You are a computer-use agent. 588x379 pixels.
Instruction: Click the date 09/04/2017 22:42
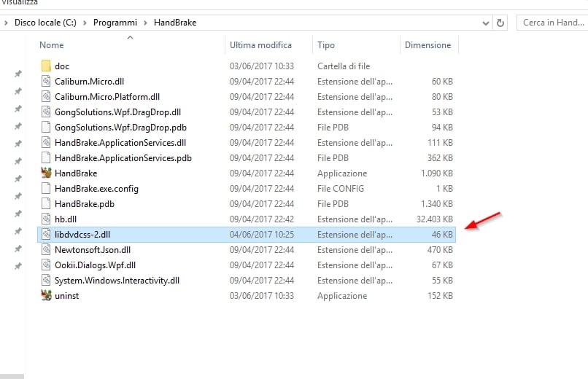click(262, 219)
